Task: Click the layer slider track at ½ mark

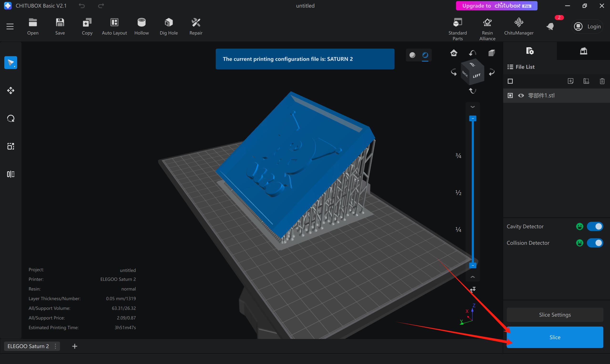Action: click(x=473, y=193)
